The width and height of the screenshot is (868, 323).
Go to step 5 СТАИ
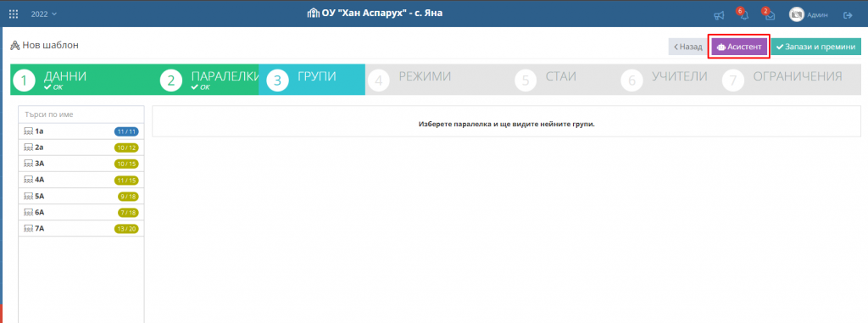(565, 80)
